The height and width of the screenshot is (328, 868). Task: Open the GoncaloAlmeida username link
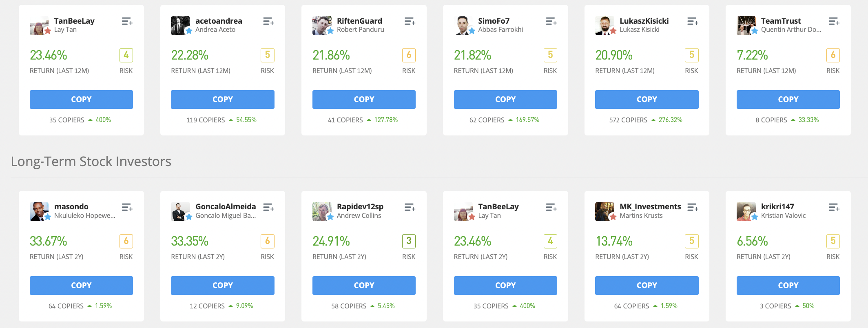click(226, 206)
